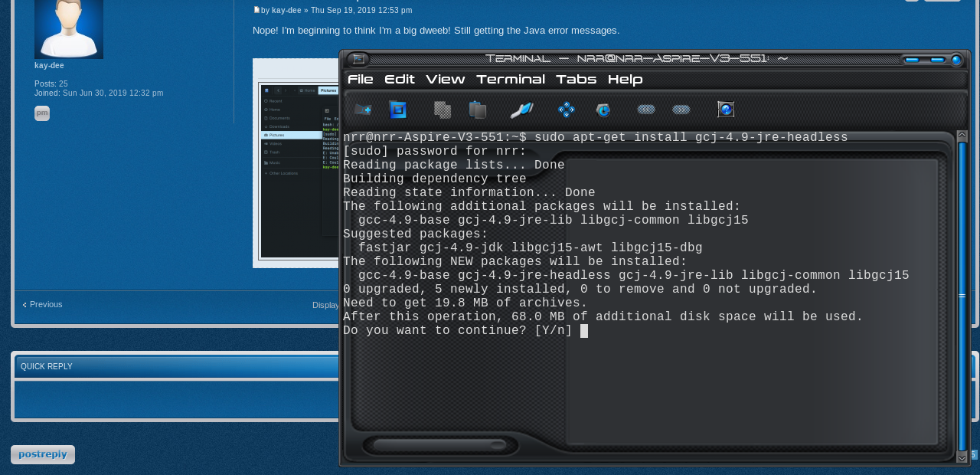
Task: Click the four-arrows fullscreen icon
Action: pos(567,110)
